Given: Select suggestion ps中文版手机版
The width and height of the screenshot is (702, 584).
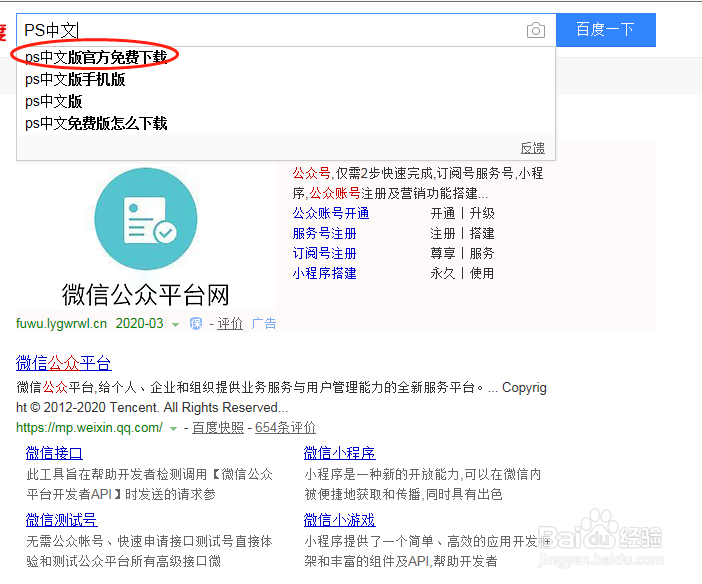Looking at the screenshot, I should click(75, 80).
